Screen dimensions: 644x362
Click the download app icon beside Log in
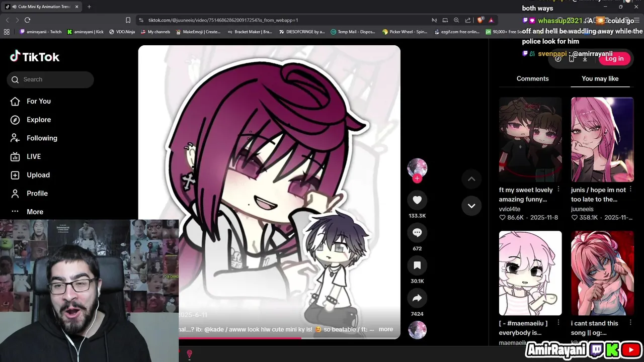(x=585, y=58)
